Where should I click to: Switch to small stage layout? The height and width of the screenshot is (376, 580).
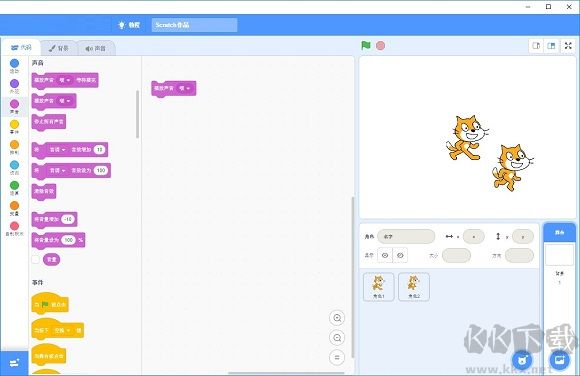[536, 46]
